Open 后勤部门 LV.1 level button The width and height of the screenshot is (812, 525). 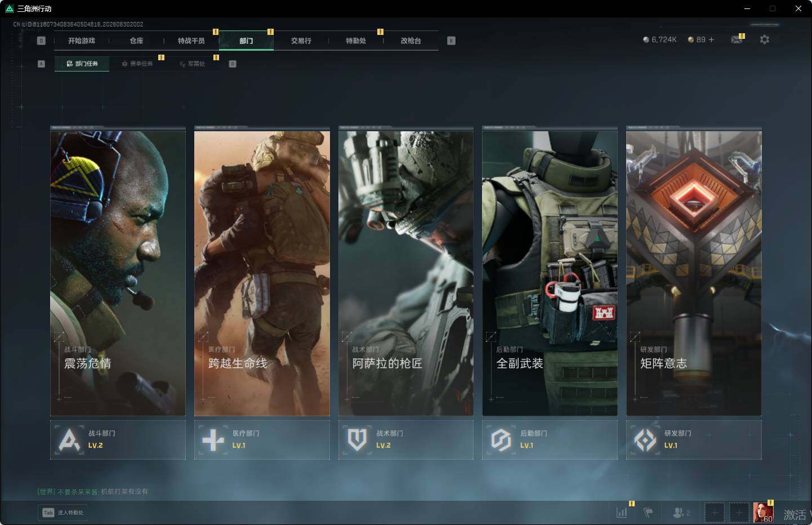[550, 439]
